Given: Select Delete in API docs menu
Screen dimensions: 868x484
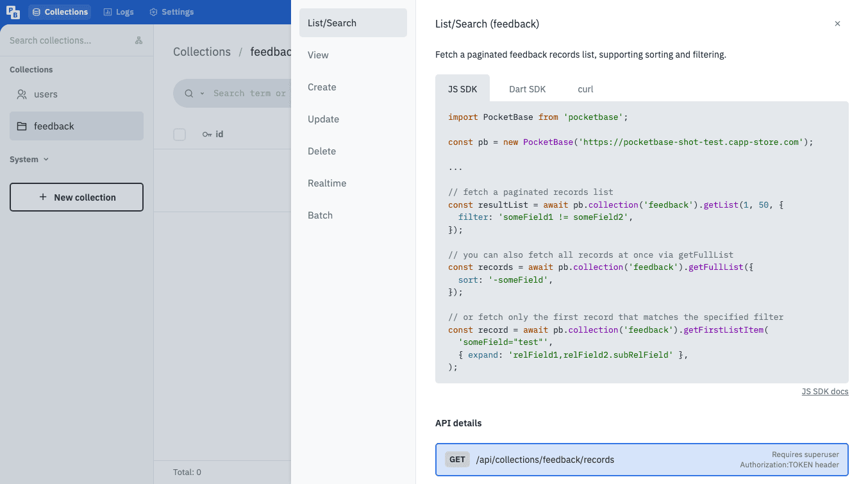Looking at the screenshot, I should click(x=353, y=151).
